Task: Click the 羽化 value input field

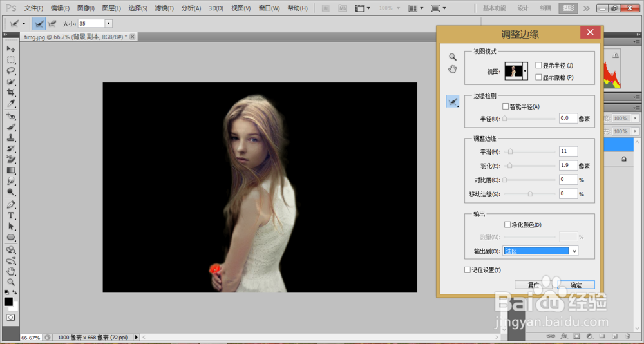Action: pos(568,166)
